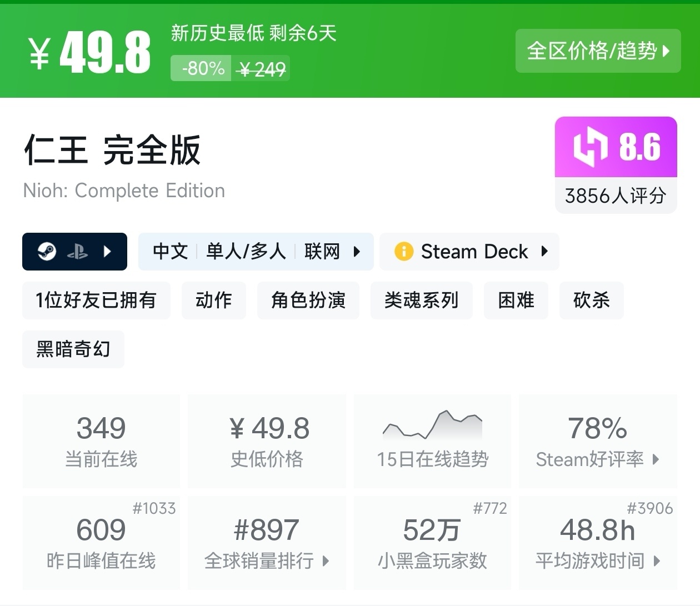Click the 新历史最低 剩余6天 notice
Viewport: 700px width, 606px height.
coord(254,33)
